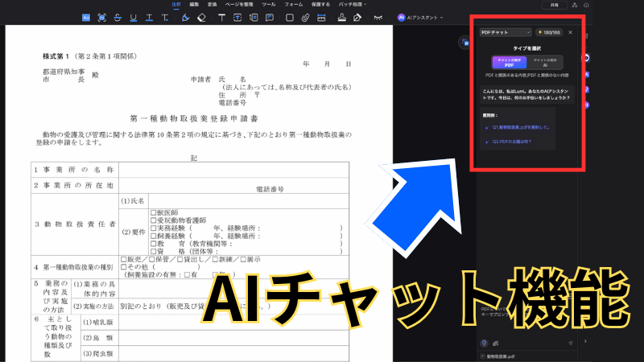This screenshot has height=362, width=644.
Task: Select the strikethrough annotation tool
Action: [117, 17]
